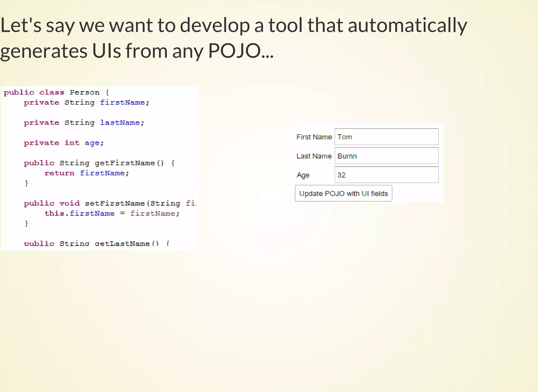
Task: Click the 'Age' form label
Action: [x=303, y=175]
